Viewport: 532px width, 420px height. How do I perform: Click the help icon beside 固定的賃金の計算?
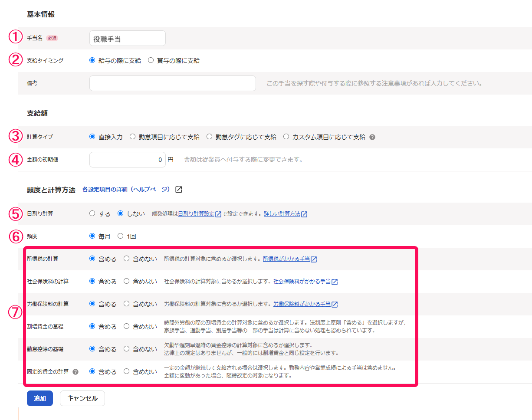(76, 372)
